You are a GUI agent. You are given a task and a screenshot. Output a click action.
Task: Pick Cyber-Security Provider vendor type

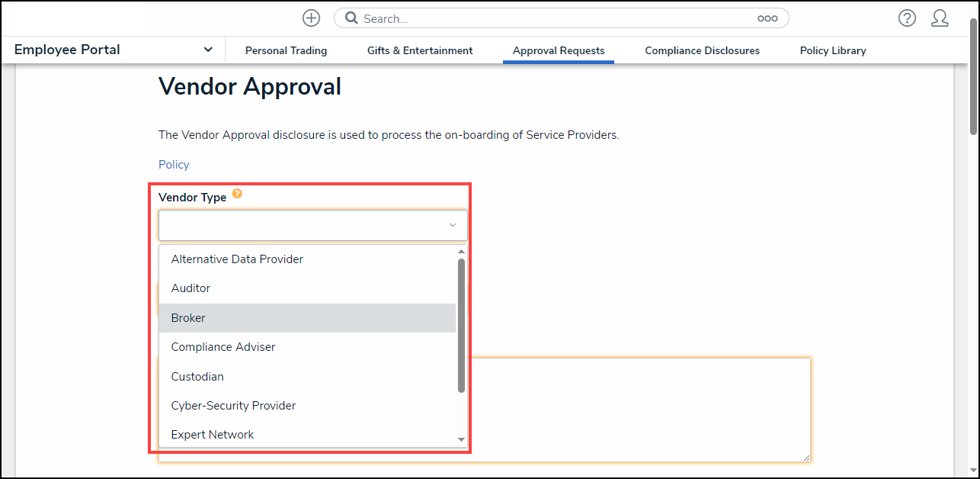point(233,405)
